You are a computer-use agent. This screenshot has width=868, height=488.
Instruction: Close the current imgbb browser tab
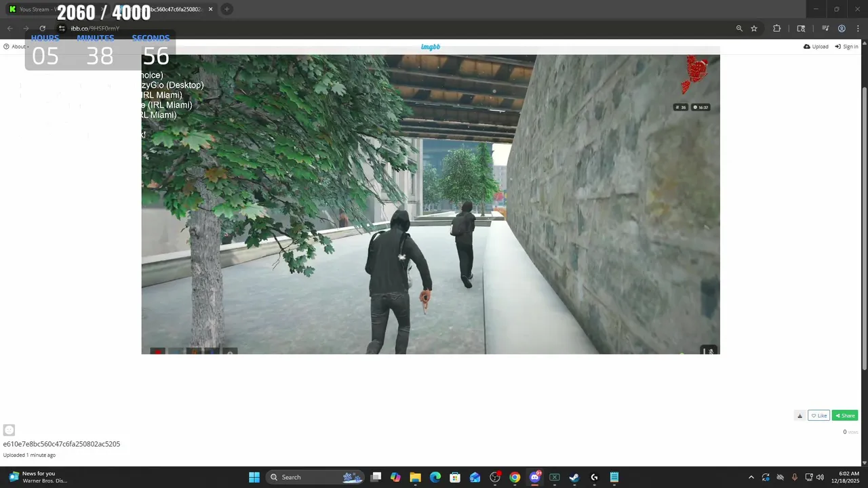(211, 9)
